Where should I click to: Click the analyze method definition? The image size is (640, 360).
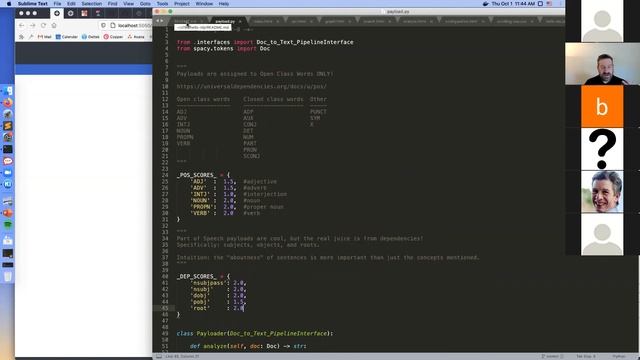click(x=216, y=346)
